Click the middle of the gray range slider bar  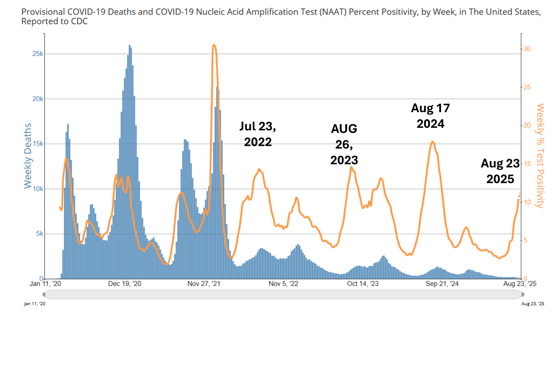point(283,294)
